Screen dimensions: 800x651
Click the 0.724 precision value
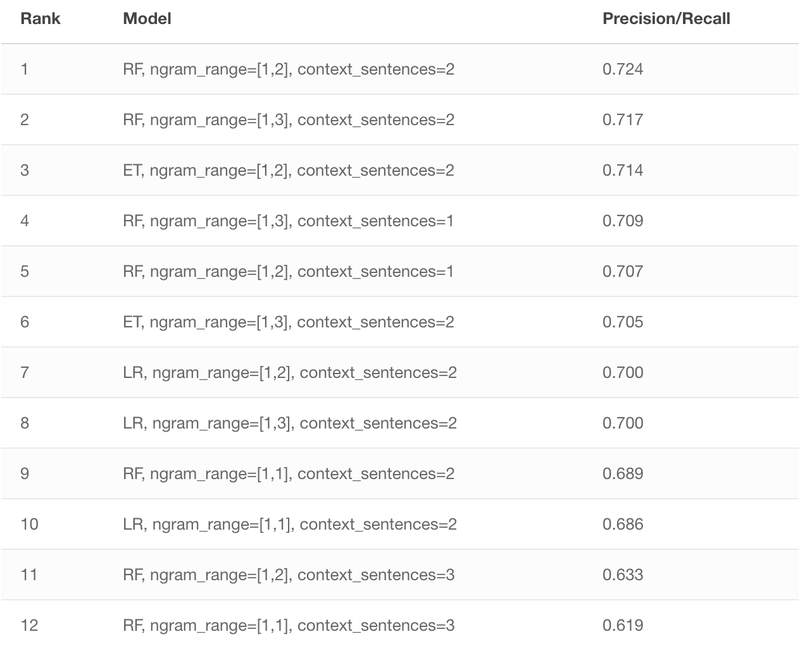point(622,69)
